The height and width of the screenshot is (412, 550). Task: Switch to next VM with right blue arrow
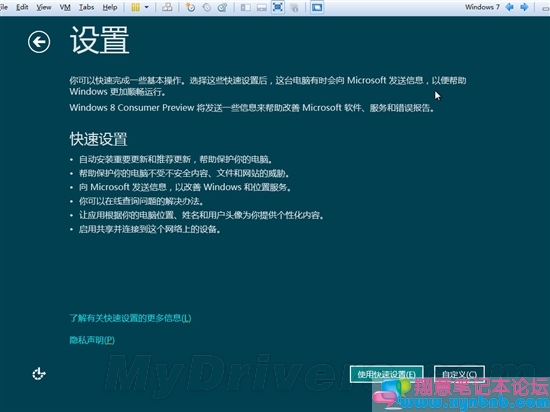524,7
